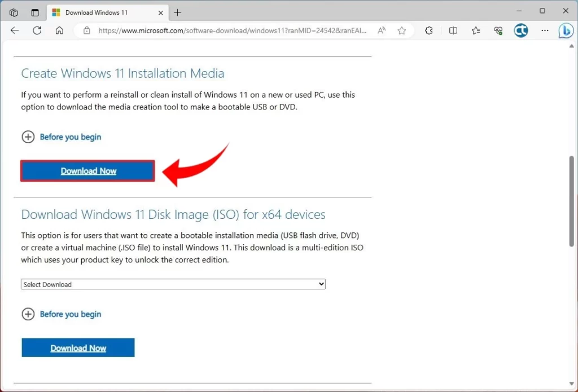Add this page to favorites star
The height and width of the screenshot is (392, 578).
click(x=401, y=30)
